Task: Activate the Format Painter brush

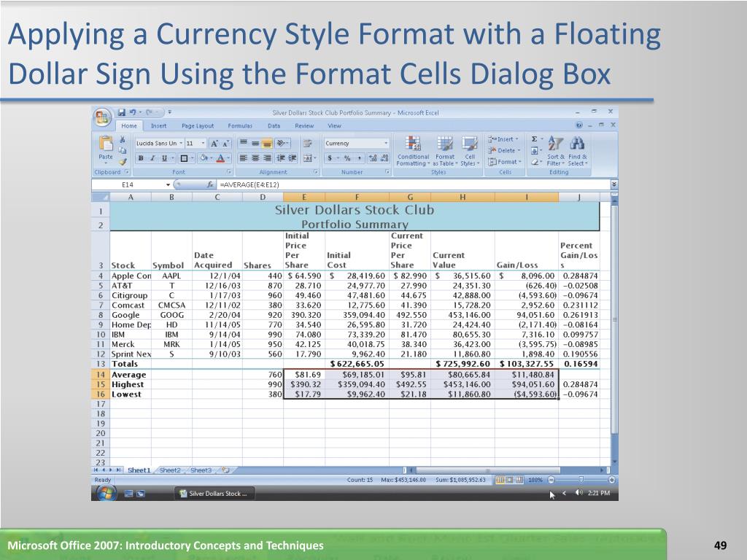Action: pyautogui.click(x=123, y=161)
